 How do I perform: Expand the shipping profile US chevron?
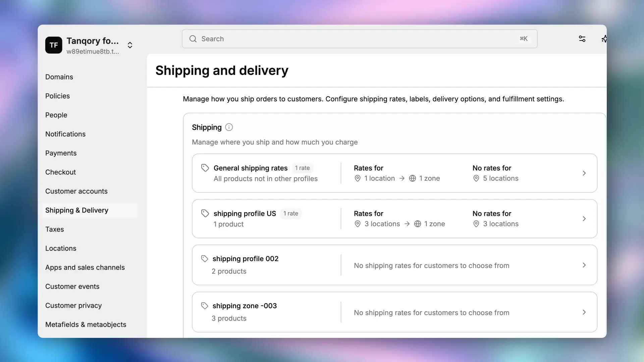point(584,219)
